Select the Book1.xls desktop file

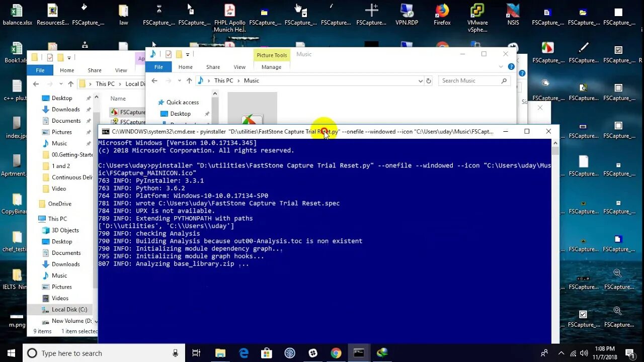click(16, 52)
